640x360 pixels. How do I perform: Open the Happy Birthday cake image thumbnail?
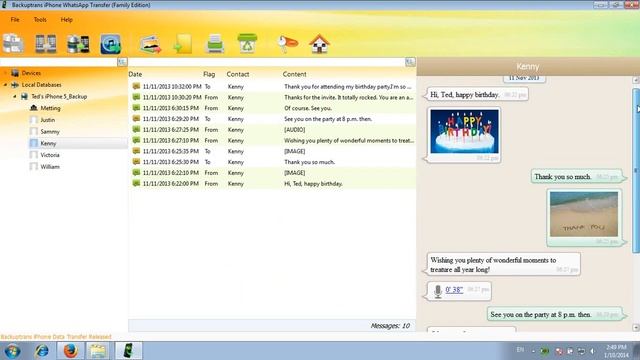[x=464, y=131]
